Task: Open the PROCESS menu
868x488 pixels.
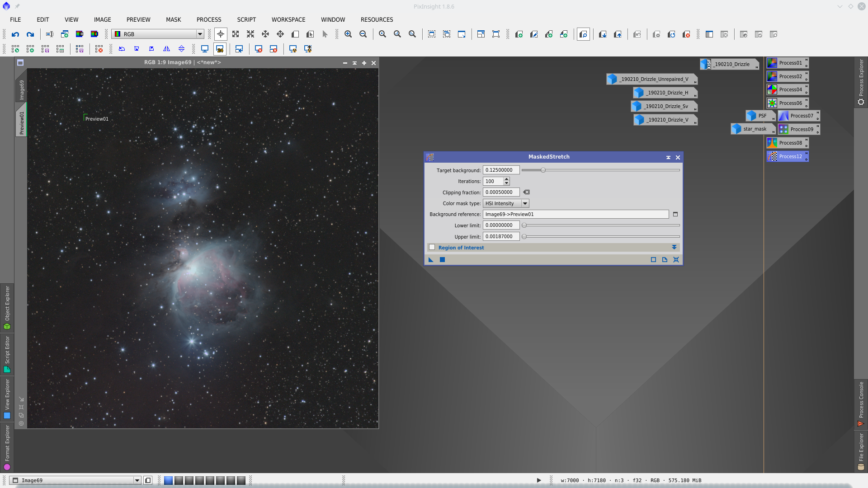Action: click(209, 20)
